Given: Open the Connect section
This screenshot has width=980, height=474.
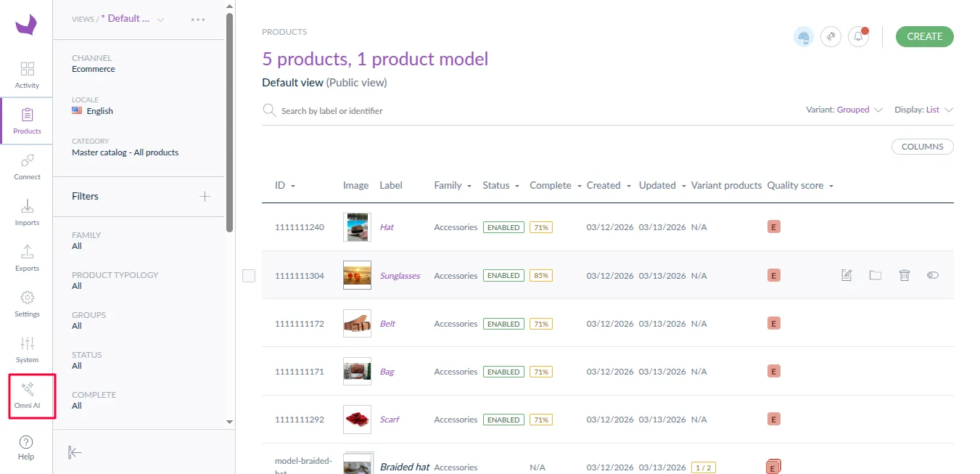Looking at the screenshot, I should (x=27, y=166).
